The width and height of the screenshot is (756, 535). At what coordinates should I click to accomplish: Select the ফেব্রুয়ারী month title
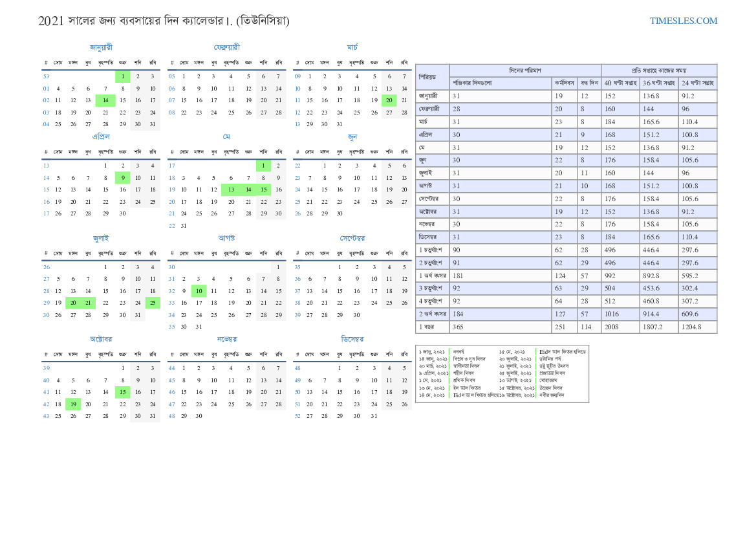[226, 47]
